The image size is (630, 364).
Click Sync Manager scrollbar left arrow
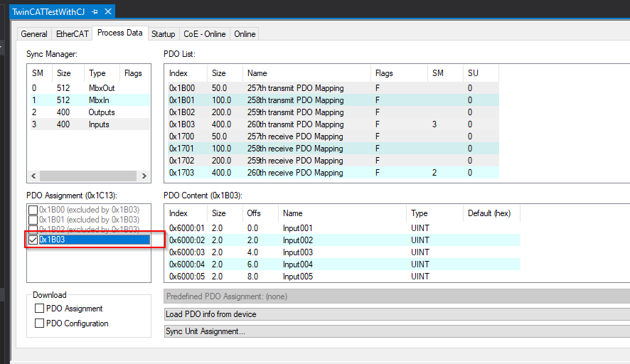(x=33, y=176)
